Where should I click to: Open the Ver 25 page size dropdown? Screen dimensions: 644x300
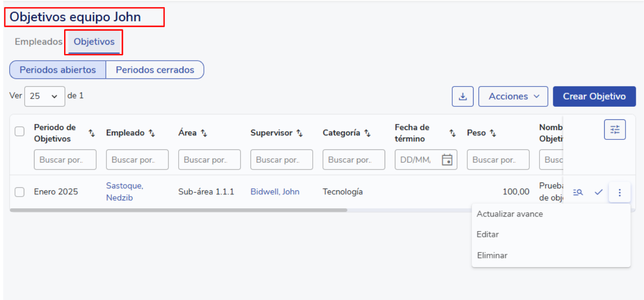45,96
